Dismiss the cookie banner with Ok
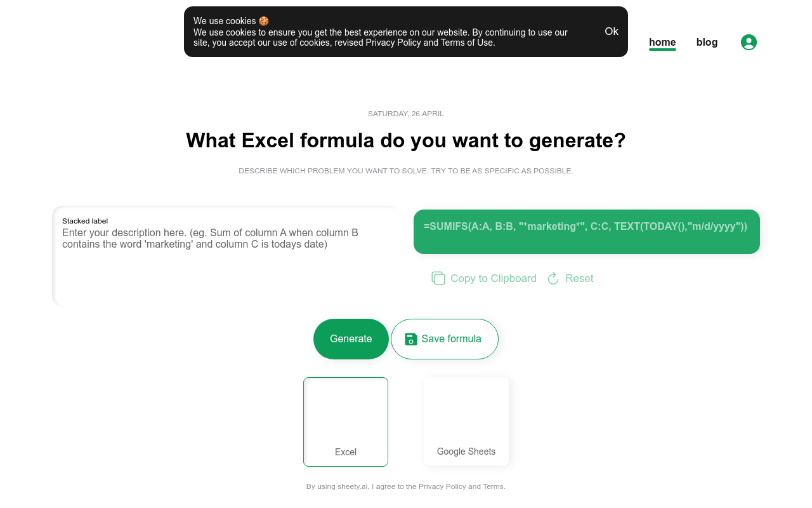Screen dimensions: 812x508 (612, 31)
